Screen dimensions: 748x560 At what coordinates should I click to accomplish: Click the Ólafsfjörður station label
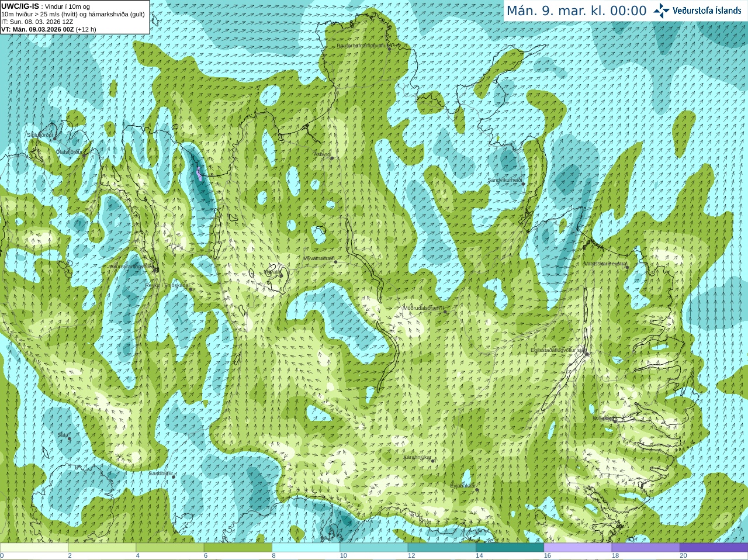(69, 152)
